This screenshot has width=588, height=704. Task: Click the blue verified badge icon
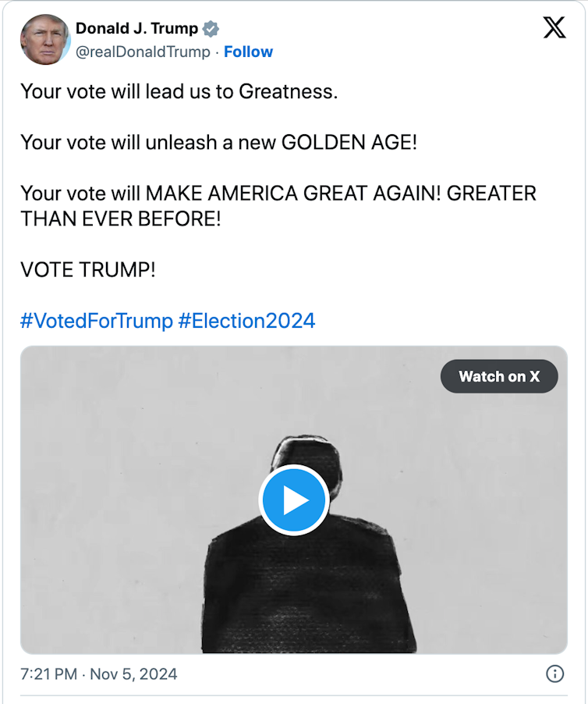coord(211,30)
